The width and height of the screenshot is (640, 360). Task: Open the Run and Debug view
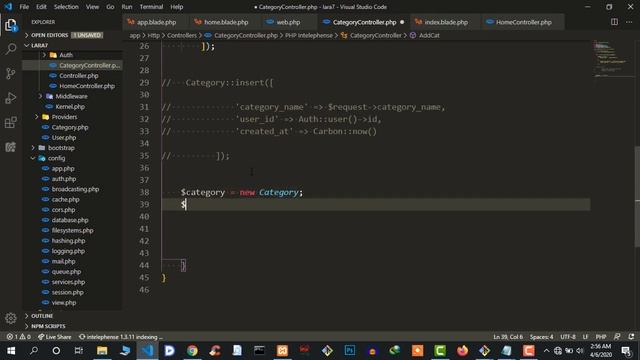[11, 98]
